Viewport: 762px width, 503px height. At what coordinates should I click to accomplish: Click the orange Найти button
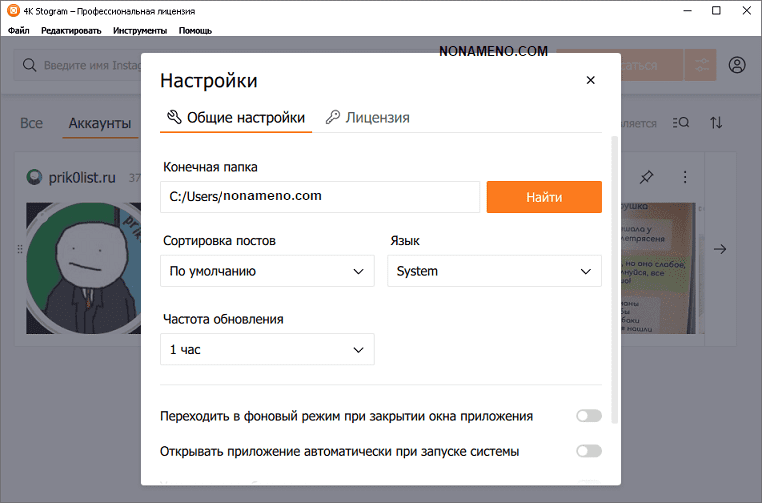click(544, 197)
